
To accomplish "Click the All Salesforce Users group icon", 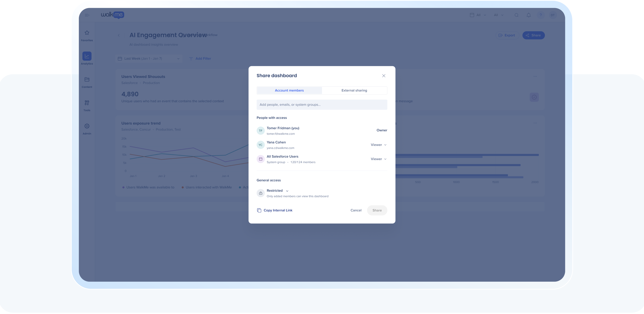I will 260,159.
